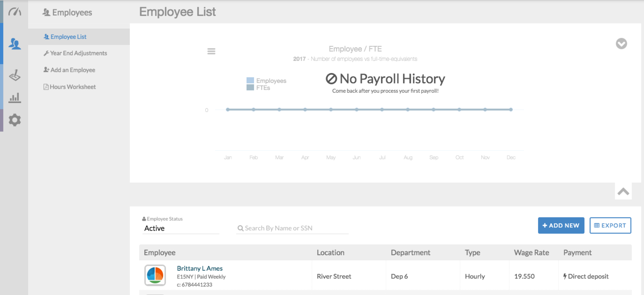Open Add an Employee menu item
This screenshot has width=644, height=295.
(x=79, y=70)
